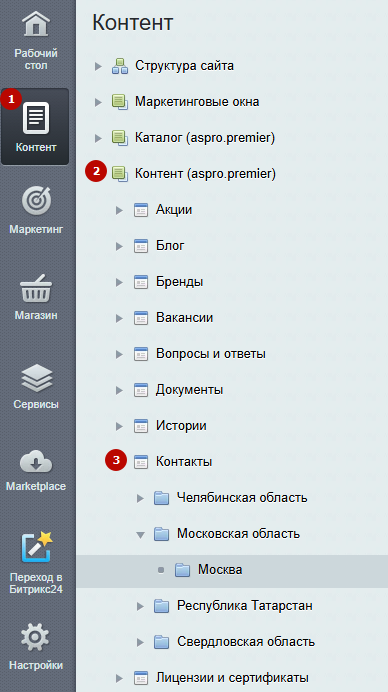Screen dimensions: 388x692
Task: Open the Магазин basket icon
Action: pyautogui.click(x=36, y=288)
